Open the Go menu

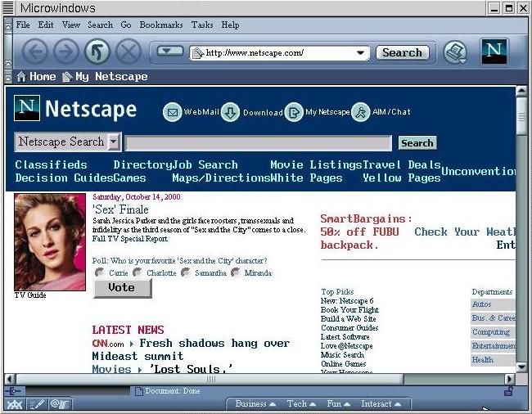(126, 25)
